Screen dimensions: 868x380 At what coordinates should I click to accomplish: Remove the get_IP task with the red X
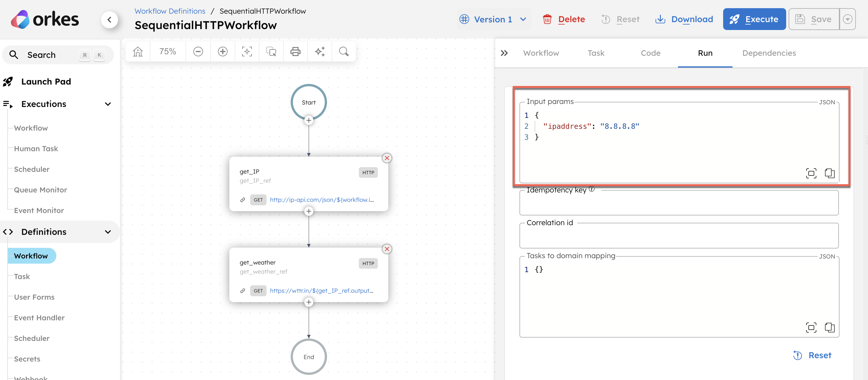pyautogui.click(x=387, y=158)
